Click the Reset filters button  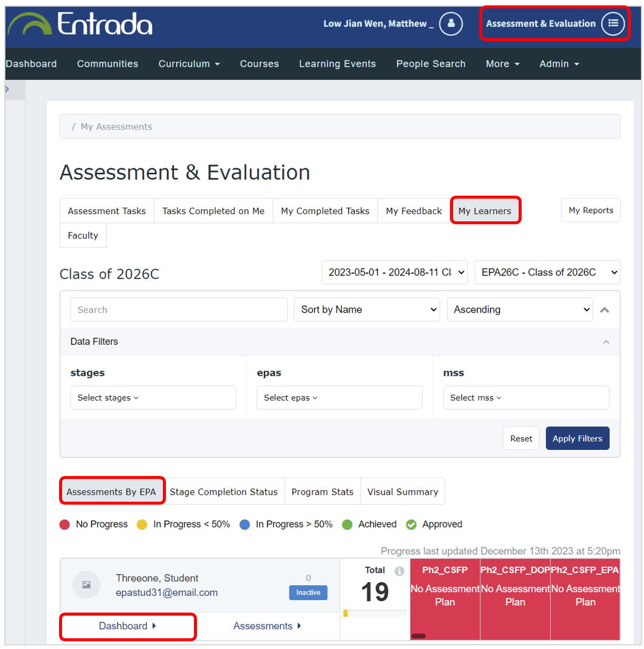[x=521, y=438]
